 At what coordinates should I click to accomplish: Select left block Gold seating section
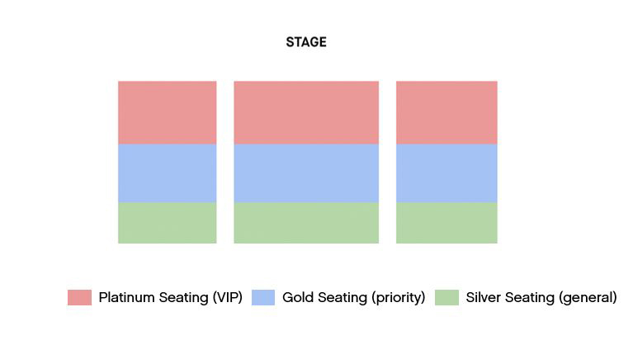[168, 173]
